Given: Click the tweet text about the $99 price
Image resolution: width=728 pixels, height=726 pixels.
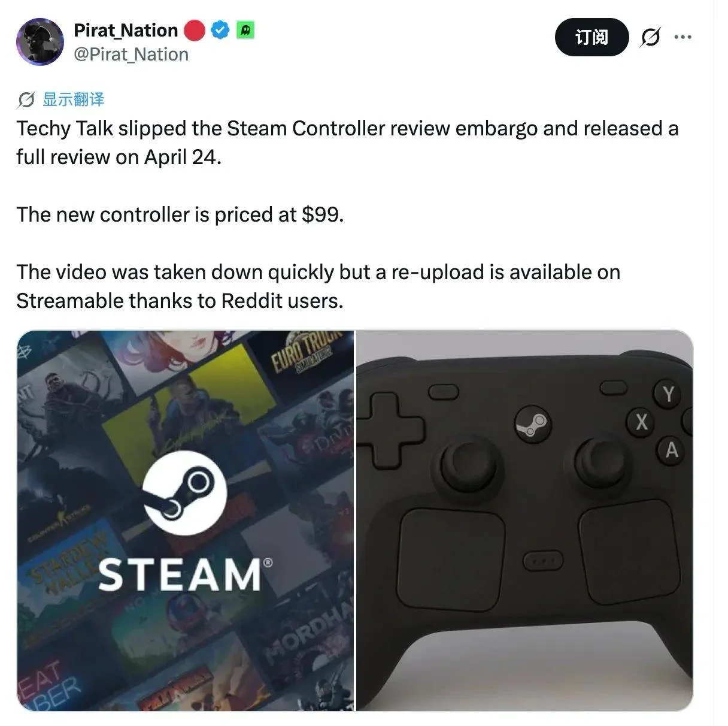Looking at the screenshot, I should tap(180, 214).
